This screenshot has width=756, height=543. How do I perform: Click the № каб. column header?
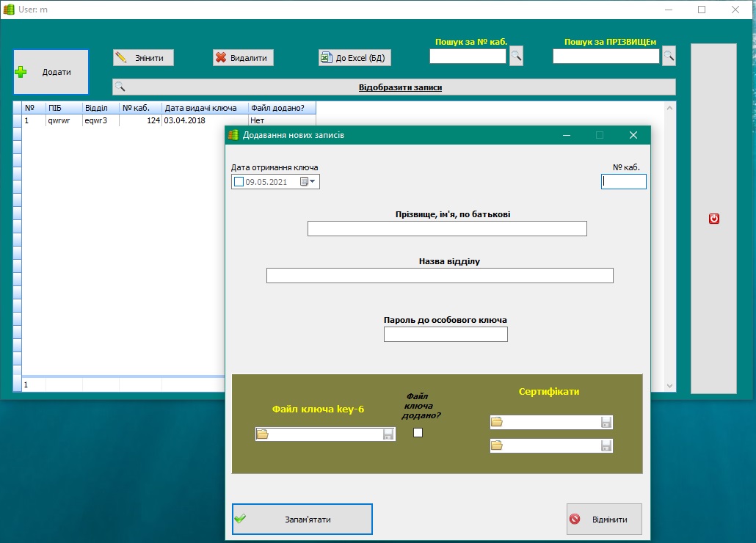click(140, 108)
